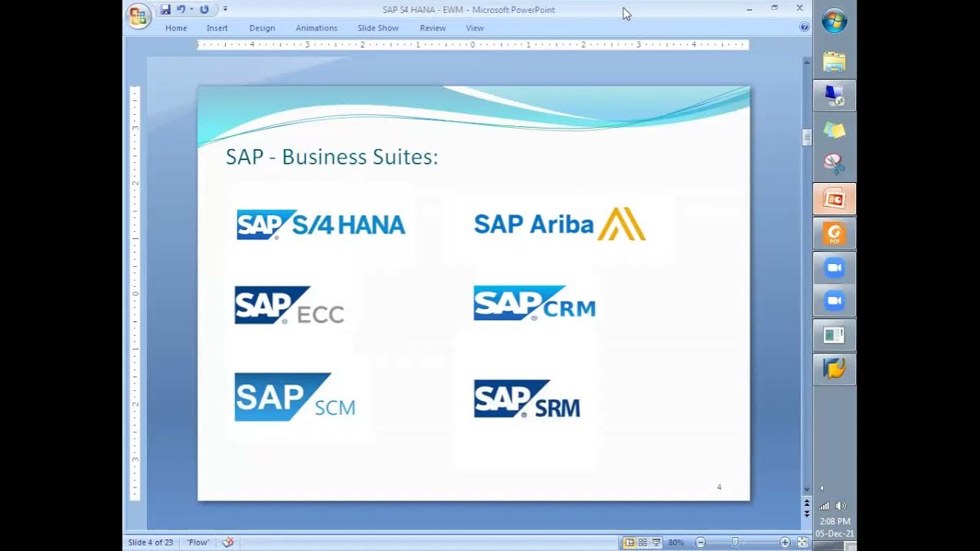
Task: Open PowerPoint Help question mark
Action: (x=804, y=27)
